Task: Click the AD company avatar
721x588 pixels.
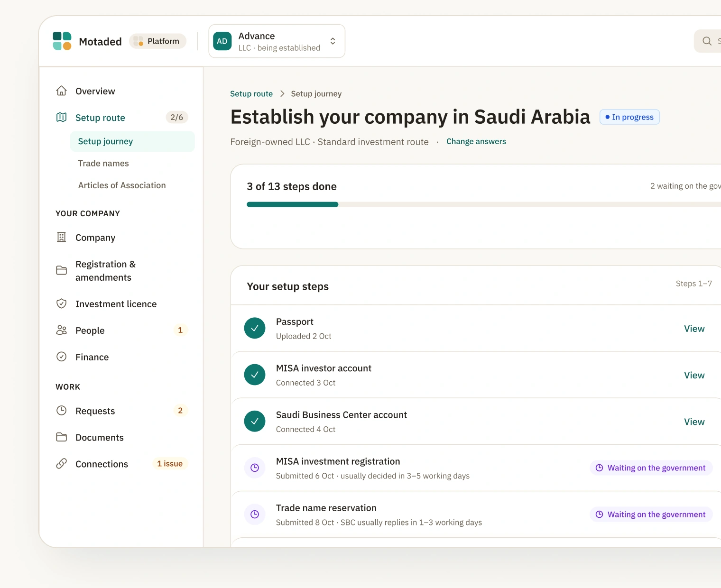Action: (x=222, y=41)
